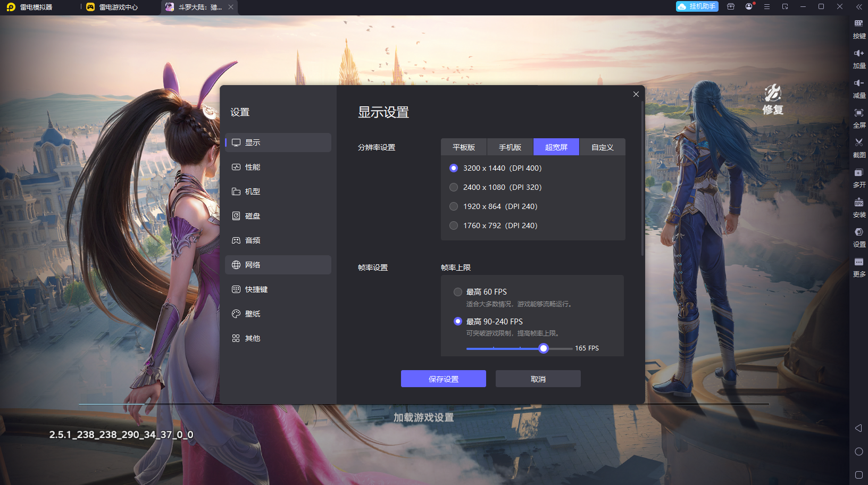The height and width of the screenshot is (485, 868).
Task: Switch to 手机版 resolution tab
Action: coord(510,147)
